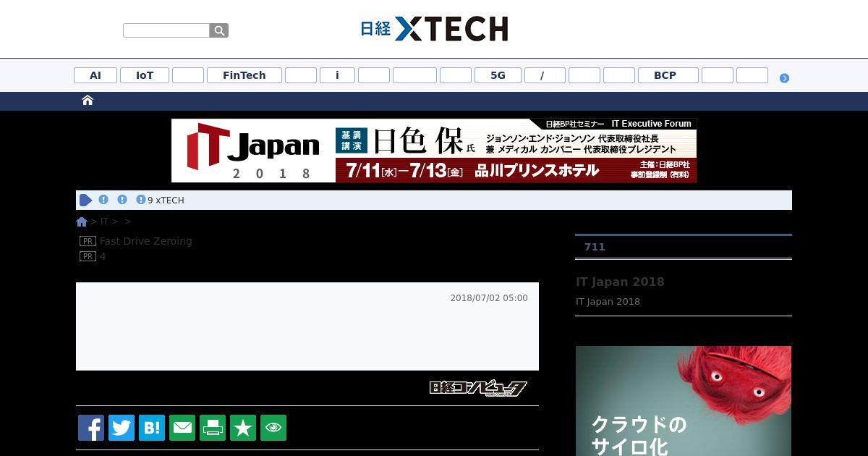Open the 5G topic tag
The image size is (868, 456).
498,75
